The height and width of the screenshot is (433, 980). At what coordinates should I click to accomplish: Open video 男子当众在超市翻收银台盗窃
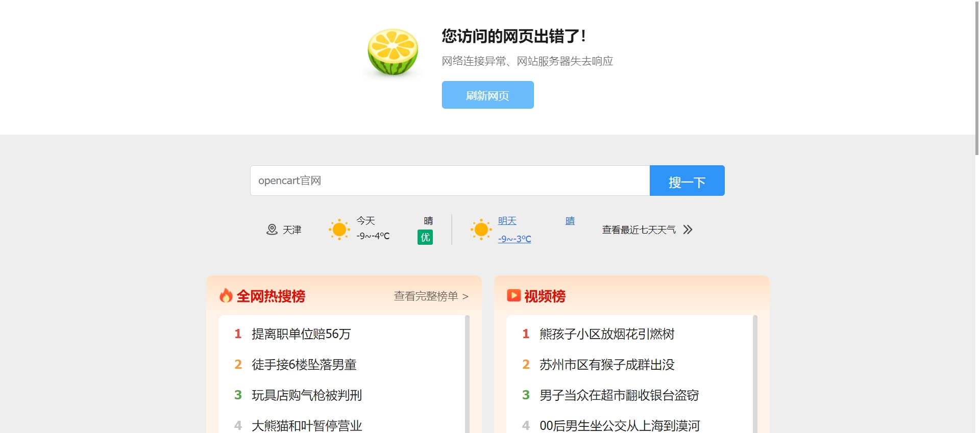(x=619, y=395)
